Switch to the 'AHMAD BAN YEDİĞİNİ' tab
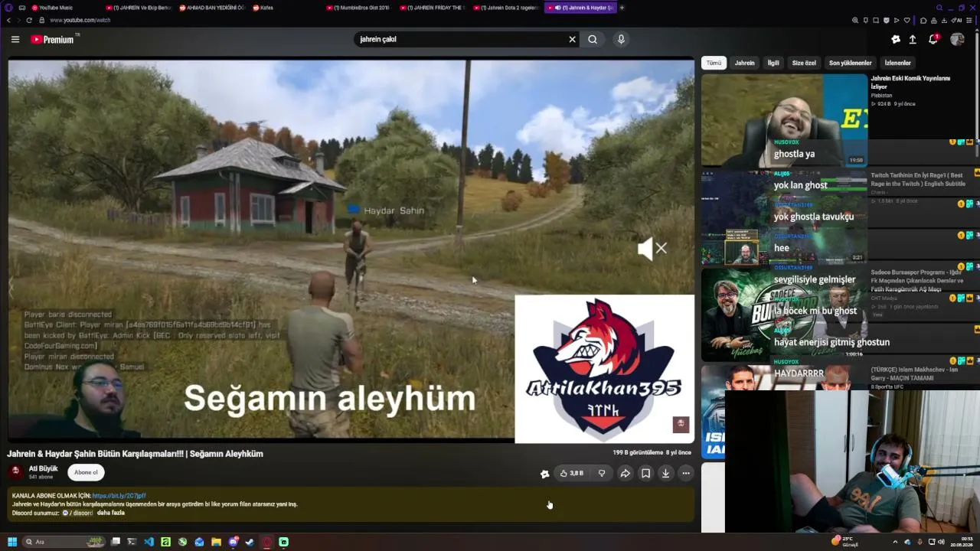This screenshot has width=980, height=551. [212, 8]
